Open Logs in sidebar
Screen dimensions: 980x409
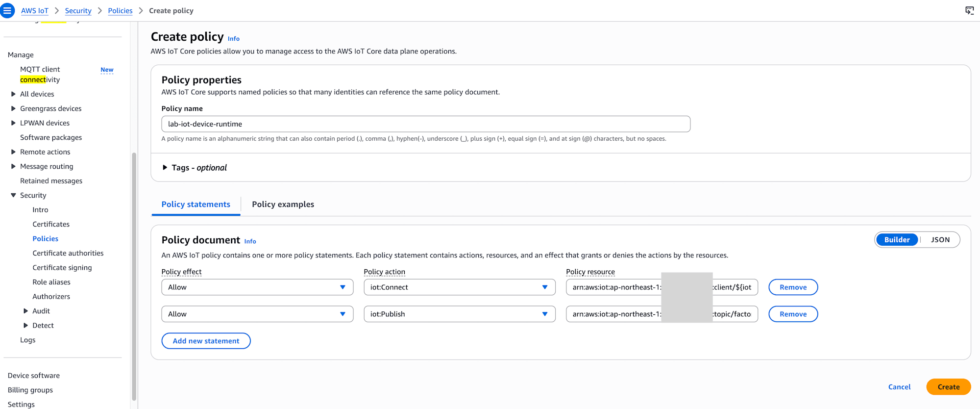tap(27, 340)
